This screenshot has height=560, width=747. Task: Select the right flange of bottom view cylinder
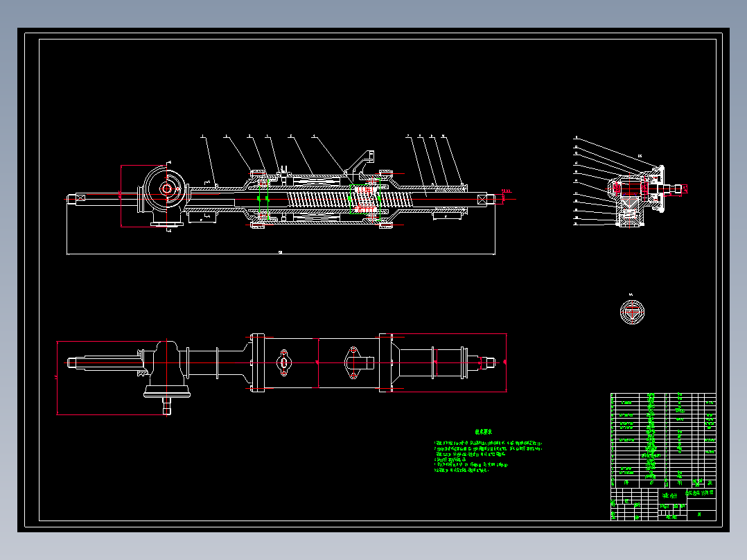pyautogui.click(x=385, y=362)
